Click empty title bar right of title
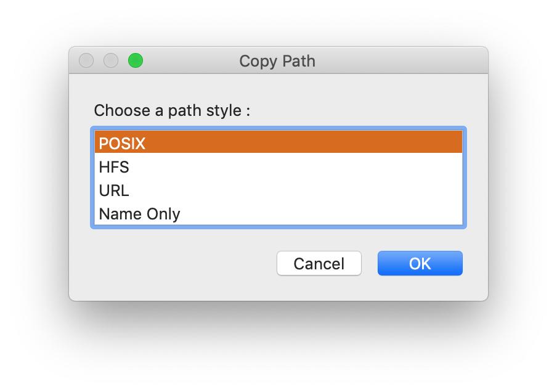 click(x=400, y=61)
